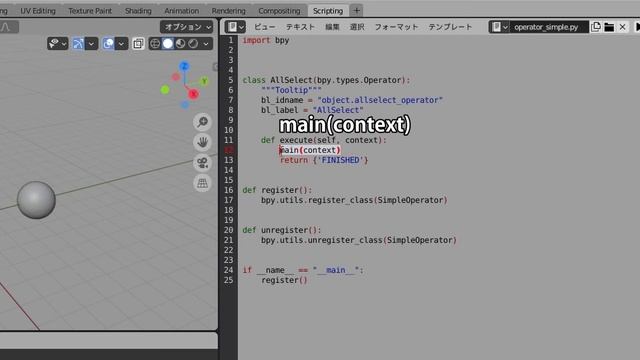This screenshot has height=360, width=640.
Task: Toggle perspective/orthographic grid icon
Action: point(202,183)
